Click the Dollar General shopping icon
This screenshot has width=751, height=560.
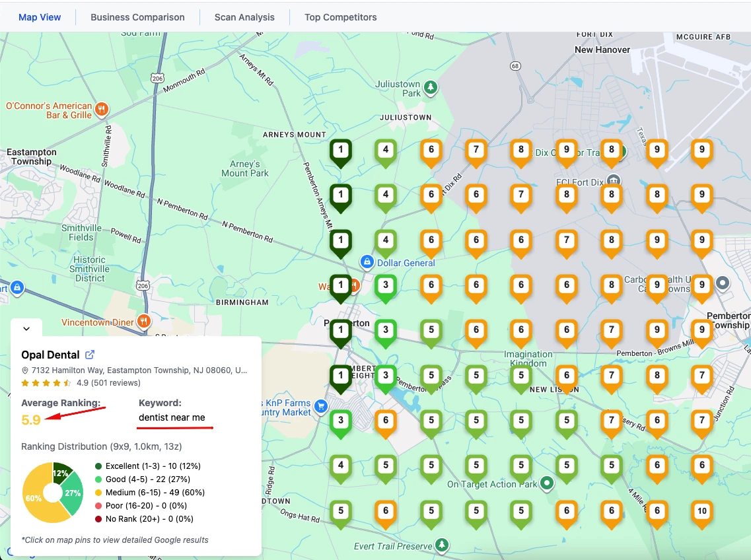(367, 262)
